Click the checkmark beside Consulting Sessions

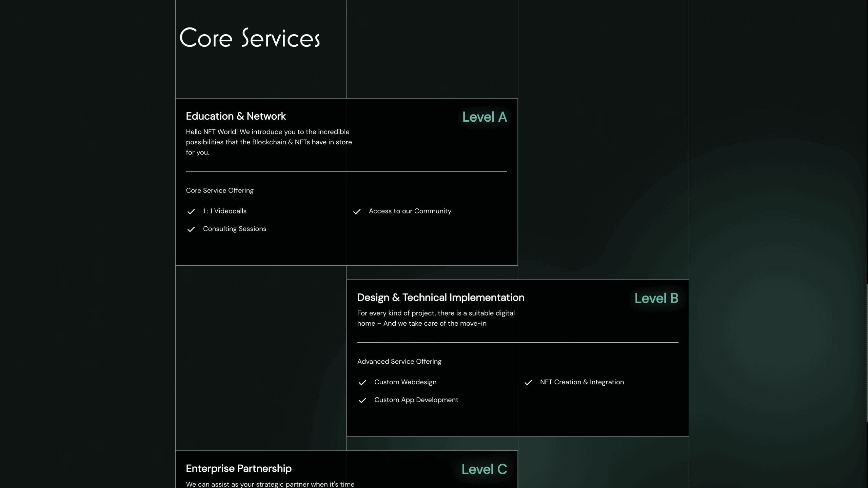coord(191,229)
